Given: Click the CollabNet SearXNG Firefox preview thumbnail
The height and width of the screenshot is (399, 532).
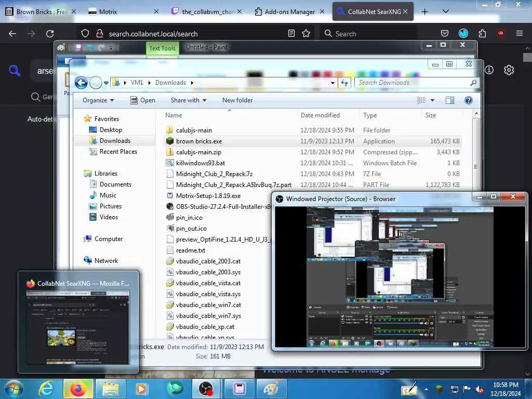Looking at the screenshot, I should 78,327.
